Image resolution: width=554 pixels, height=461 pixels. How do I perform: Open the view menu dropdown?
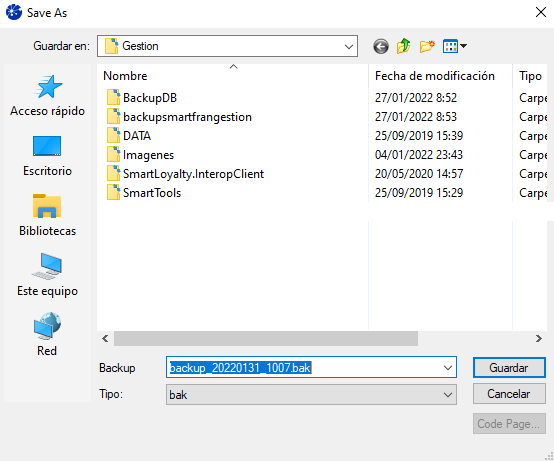[455, 46]
